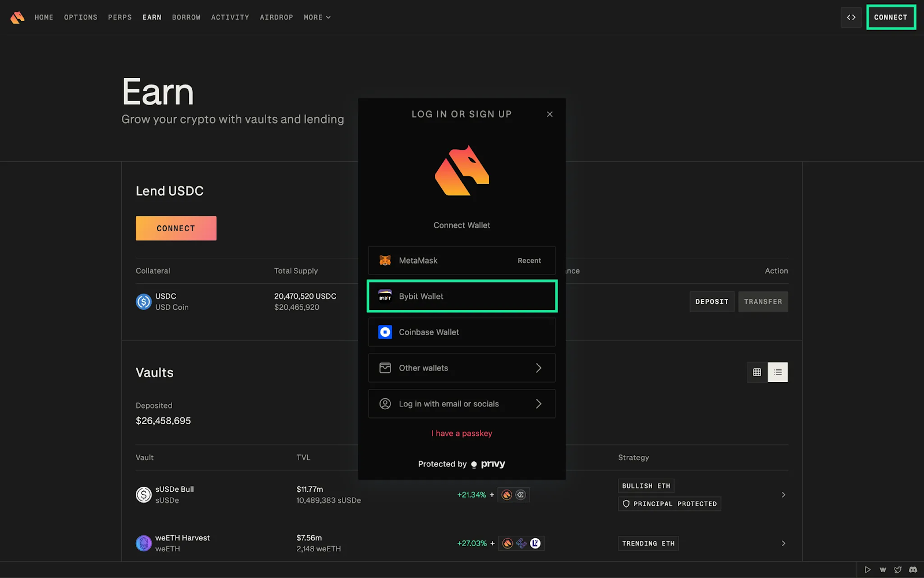The width and height of the screenshot is (924, 578).
Task: Open the Activity nav item
Action: click(x=230, y=17)
